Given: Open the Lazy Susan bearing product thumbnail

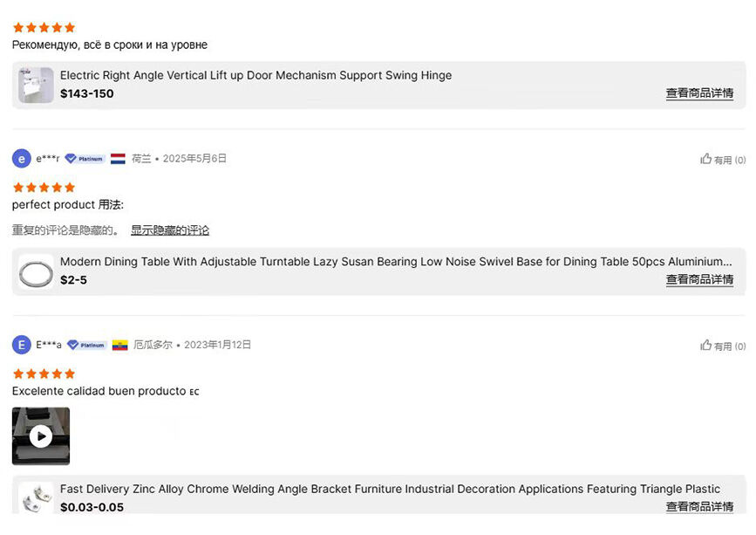Looking at the screenshot, I should click(x=36, y=272).
